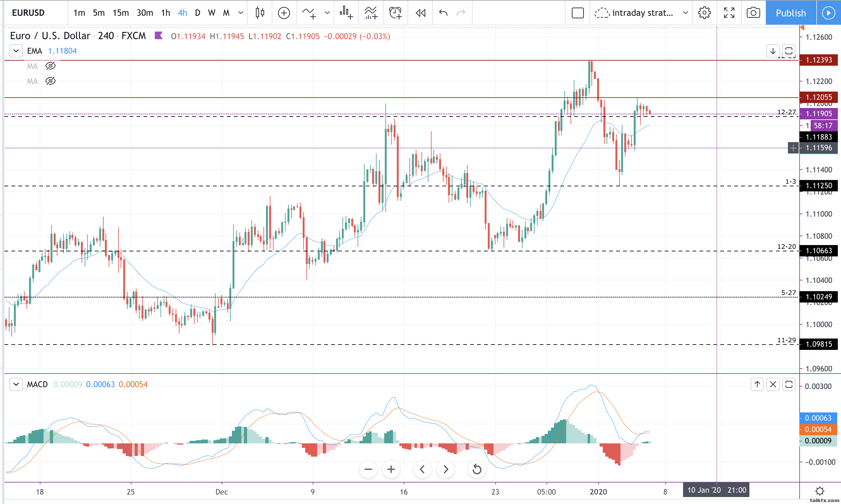Close the MACD pane
This screenshot has width=841, height=504.
[773, 384]
